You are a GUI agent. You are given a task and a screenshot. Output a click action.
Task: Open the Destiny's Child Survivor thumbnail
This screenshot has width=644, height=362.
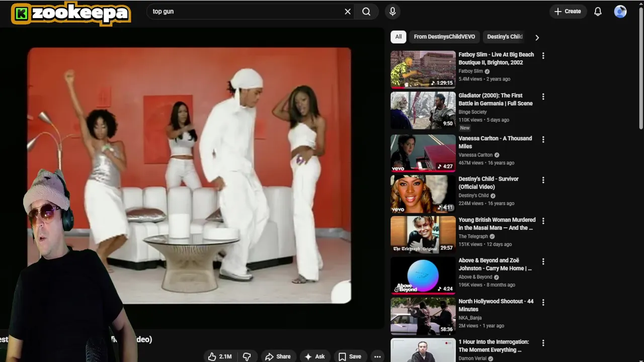423,194
